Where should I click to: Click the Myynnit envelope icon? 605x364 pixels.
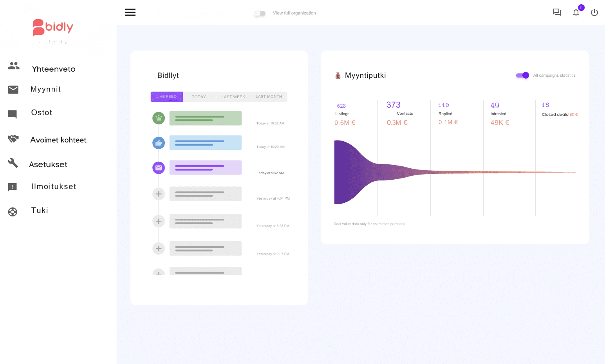click(x=13, y=90)
